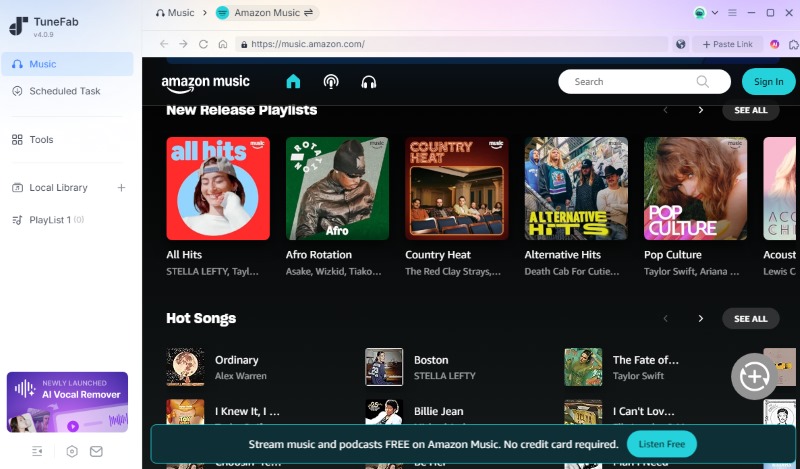
Task: Click the Boston song title
Action: pos(431,360)
